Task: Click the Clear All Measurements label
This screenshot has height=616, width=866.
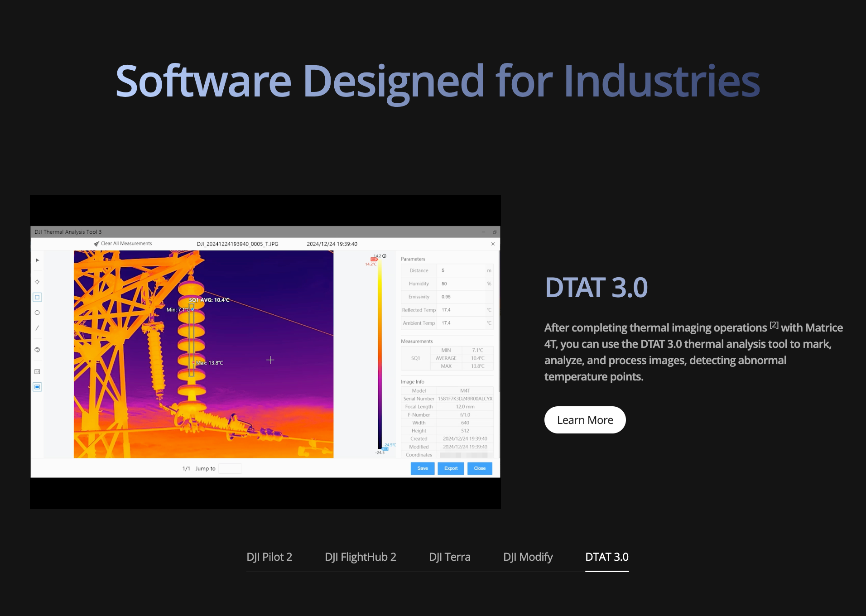Action: tap(126, 244)
